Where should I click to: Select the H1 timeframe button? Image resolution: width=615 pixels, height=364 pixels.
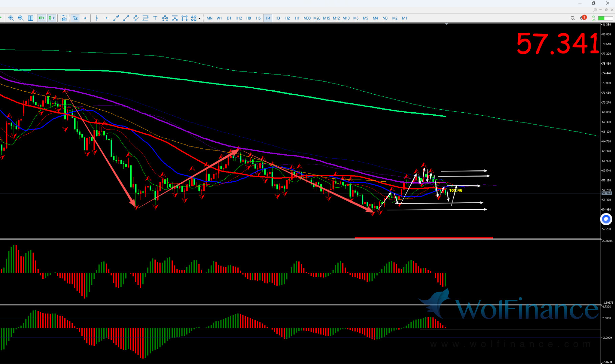[x=297, y=18]
